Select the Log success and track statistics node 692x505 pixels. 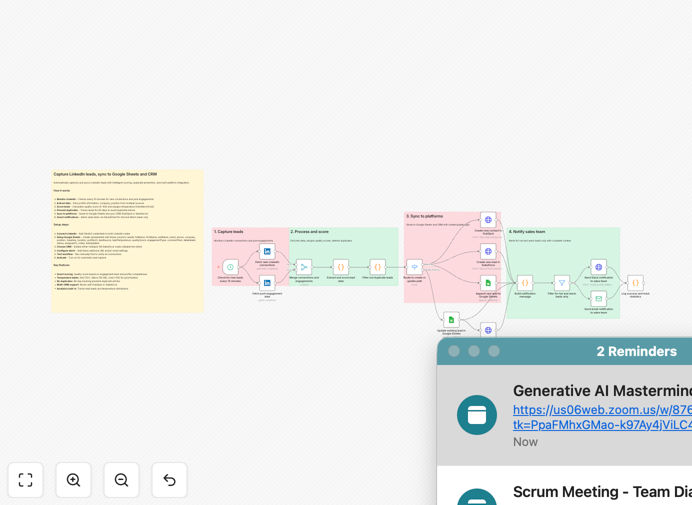click(x=636, y=283)
